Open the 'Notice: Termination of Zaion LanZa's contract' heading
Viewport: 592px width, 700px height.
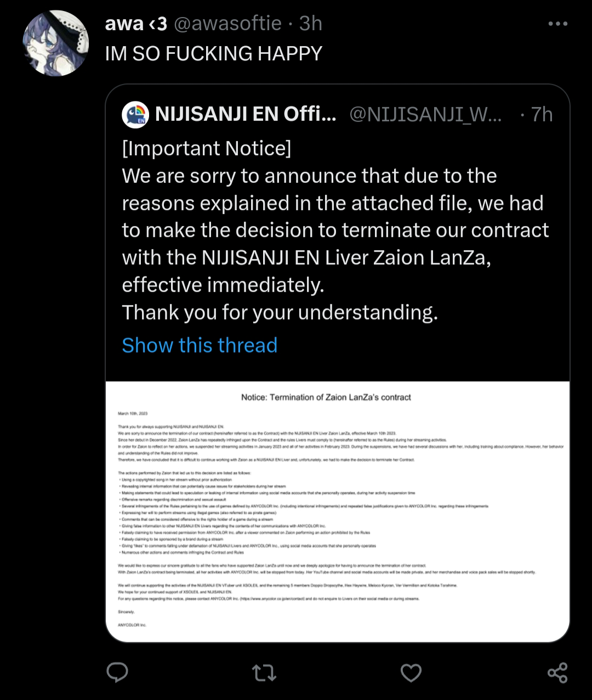(326, 397)
